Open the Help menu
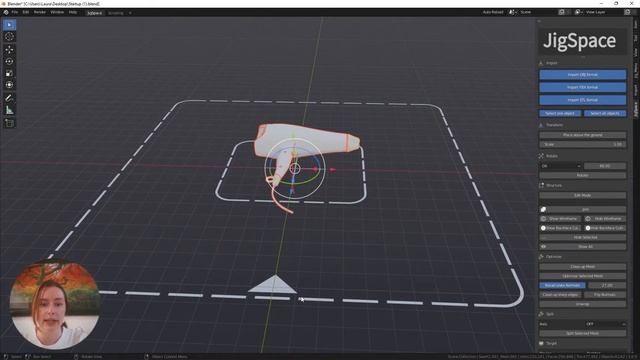Viewport: 640px width, 360px height. 73,13
